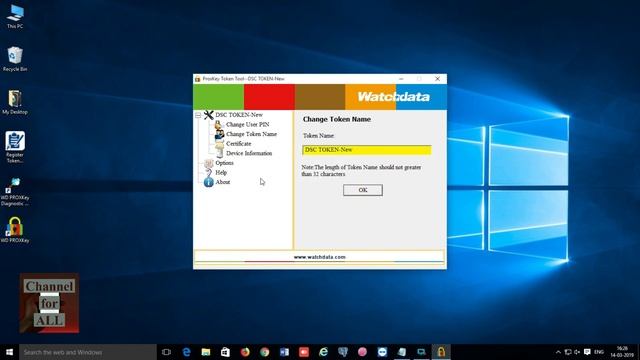Open the www.watchdata.com link
Viewport: 640px width, 360px height.
pyautogui.click(x=320, y=257)
